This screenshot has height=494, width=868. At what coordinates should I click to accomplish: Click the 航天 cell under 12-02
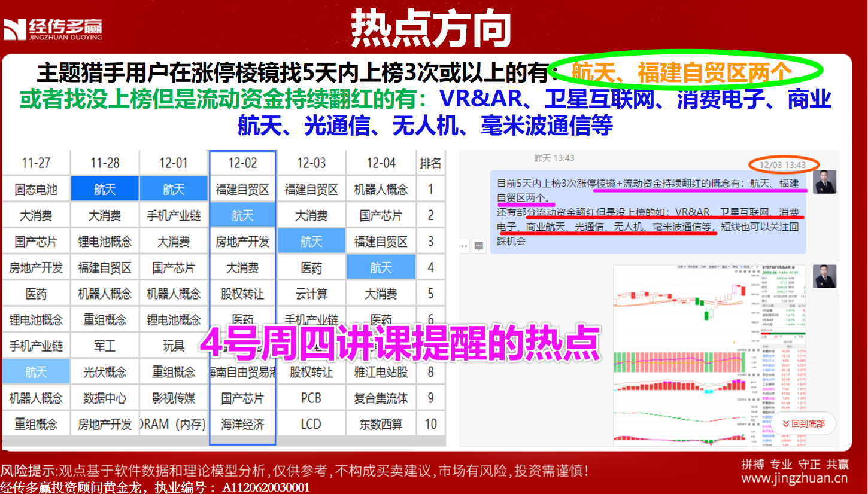coord(242,215)
